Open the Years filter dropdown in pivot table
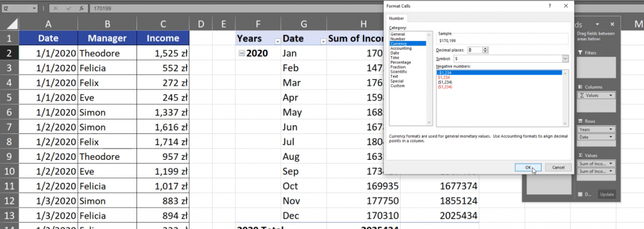The width and height of the screenshot is (644, 229). tap(277, 41)
